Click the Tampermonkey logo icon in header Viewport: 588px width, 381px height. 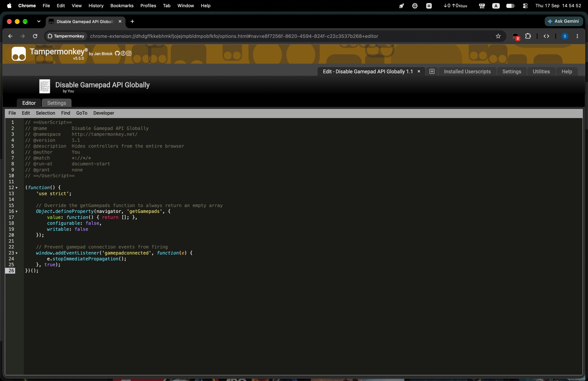(x=19, y=53)
